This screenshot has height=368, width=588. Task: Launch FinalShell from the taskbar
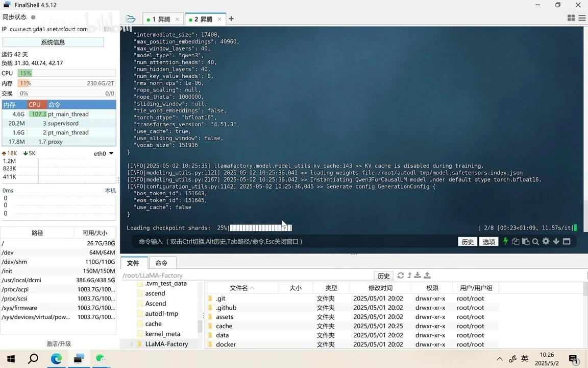[x=78, y=358]
